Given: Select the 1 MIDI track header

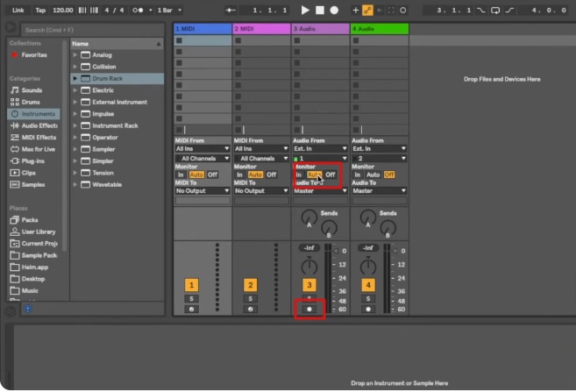Looking at the screenshot, I should pos(203,29).
